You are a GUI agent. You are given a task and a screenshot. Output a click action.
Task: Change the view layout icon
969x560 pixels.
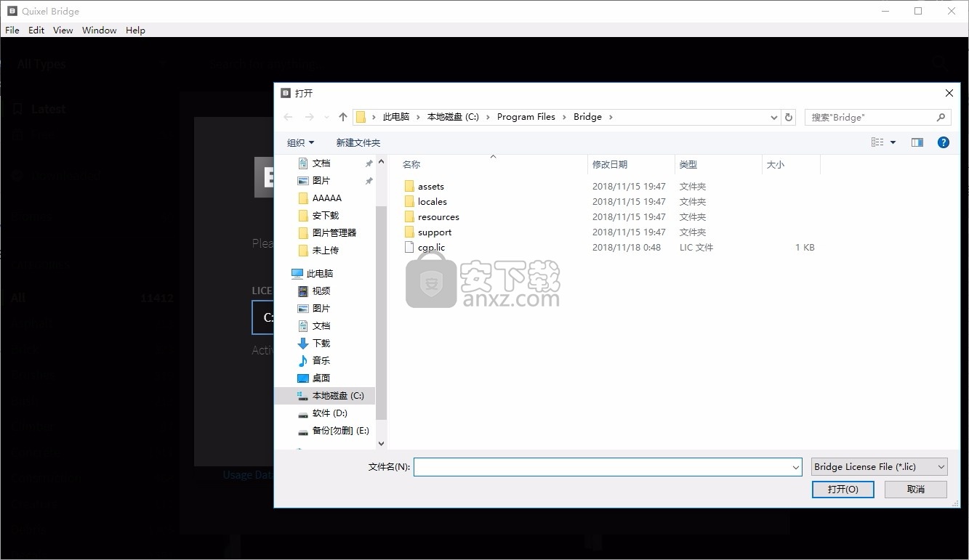[877, 142]
